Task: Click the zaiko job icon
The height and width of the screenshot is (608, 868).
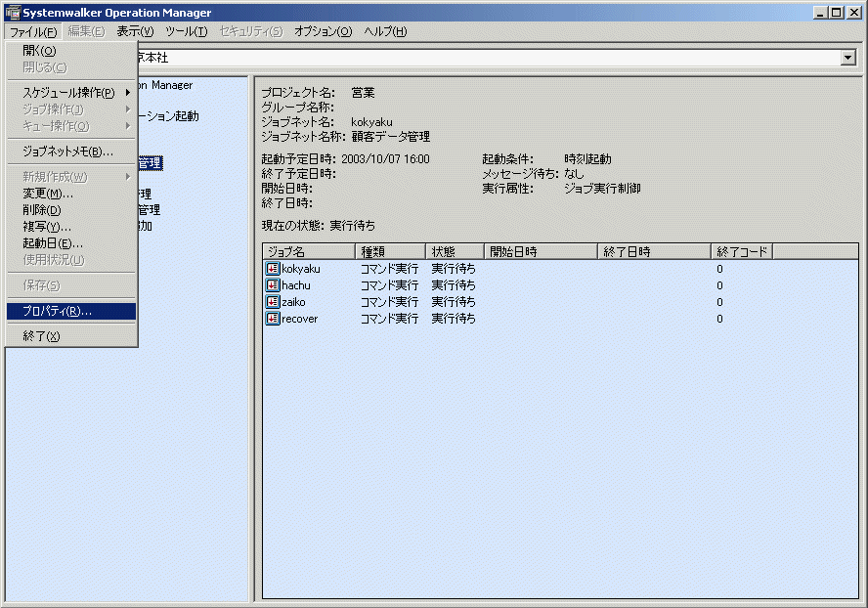Action: coord(273,302)
